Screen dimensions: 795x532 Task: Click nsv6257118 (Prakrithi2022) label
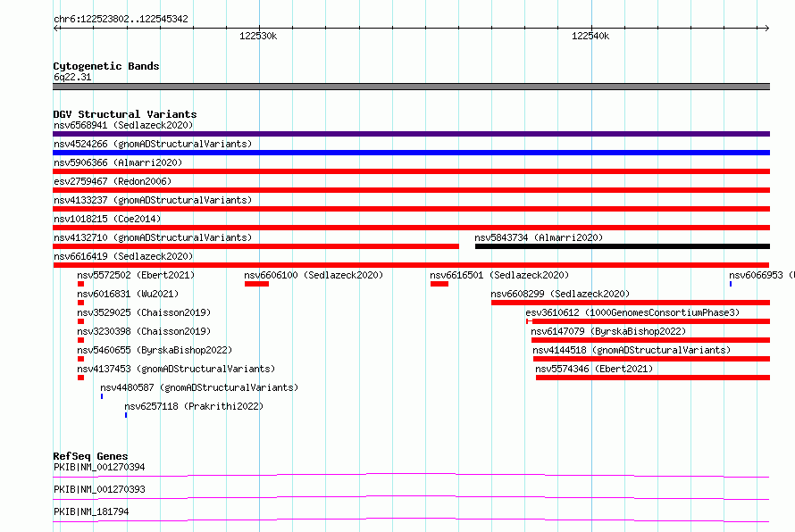click(194, 406)
